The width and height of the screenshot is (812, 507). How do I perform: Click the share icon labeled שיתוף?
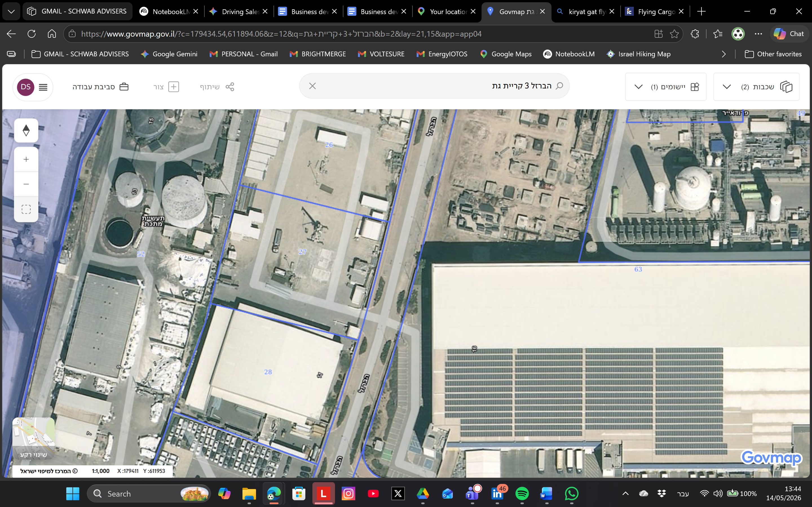pyautogui.click(x=217, y=87)
